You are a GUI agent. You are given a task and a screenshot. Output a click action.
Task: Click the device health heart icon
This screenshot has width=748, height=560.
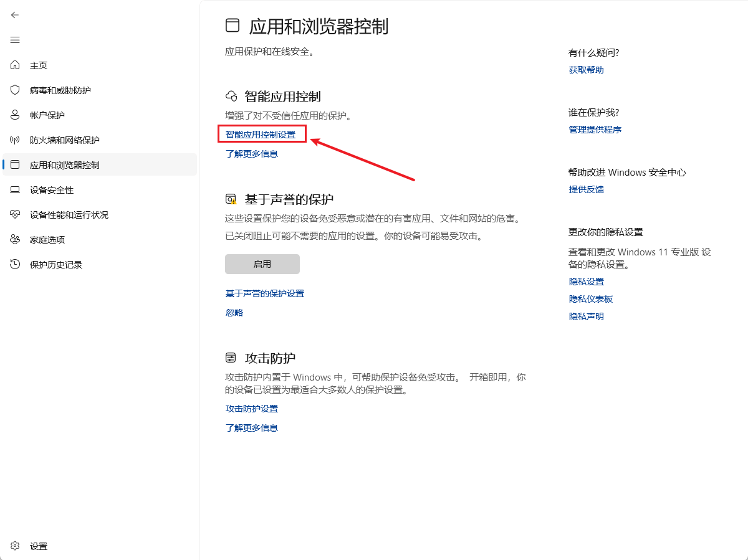tap(16, 215)
